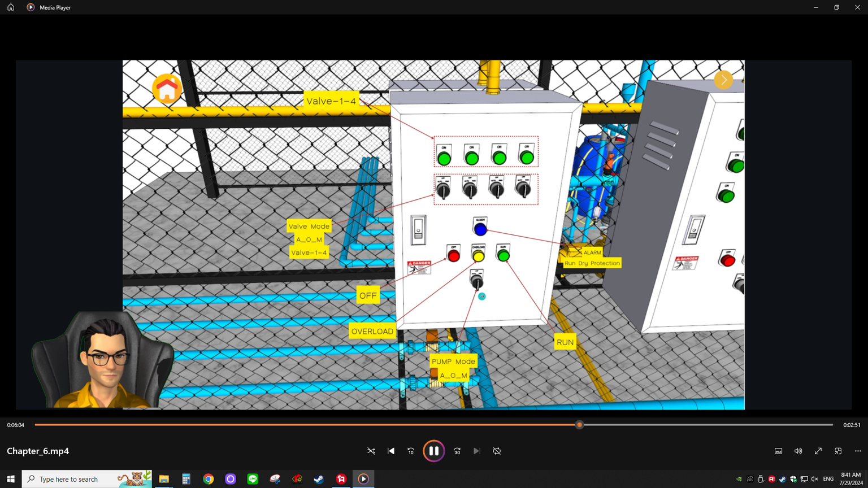Launch Google Chrome from the taskbar
This screenshot has height=488, width=868.
tap(209, 479)
